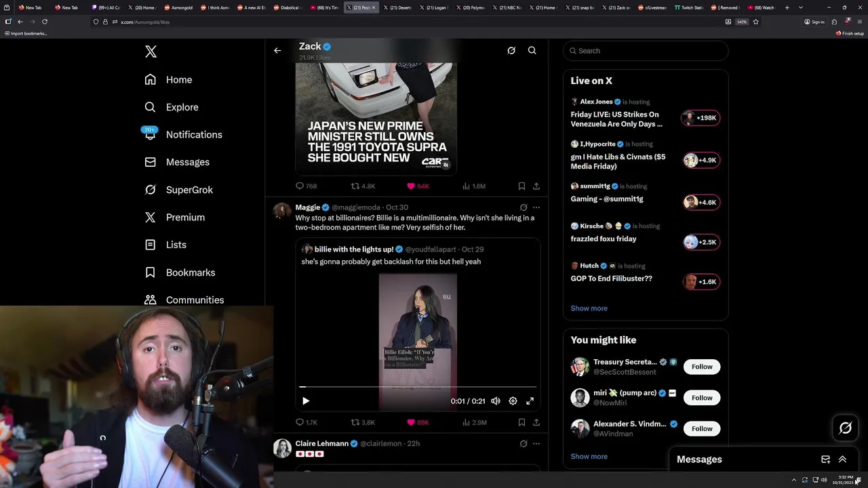Seek on the Billie Eilish video progress bar
The height and width of the screenshot is (488, 868).
point(418,387)
